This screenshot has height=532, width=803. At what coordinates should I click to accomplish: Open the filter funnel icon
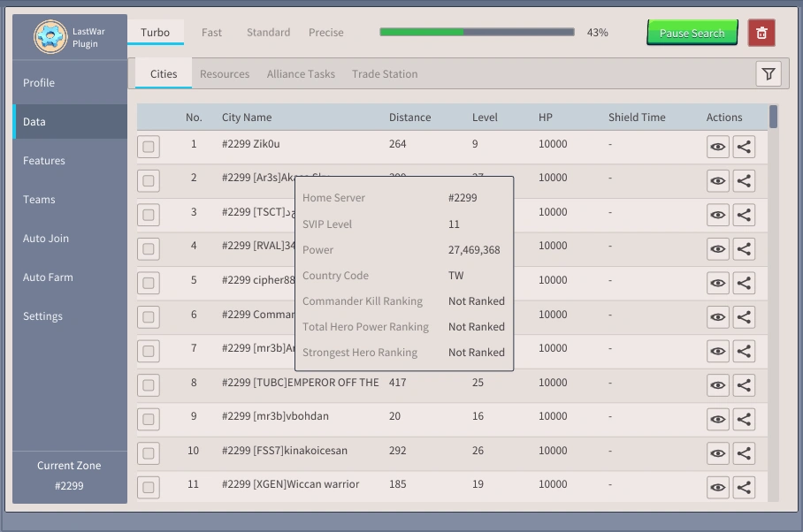pos(769,74)
